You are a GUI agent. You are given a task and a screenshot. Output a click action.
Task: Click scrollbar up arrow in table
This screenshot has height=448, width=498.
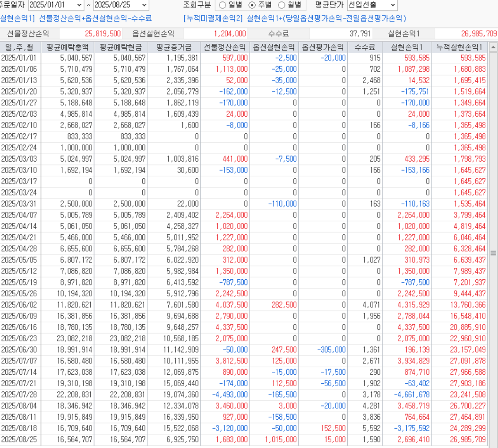coord(493,47)
